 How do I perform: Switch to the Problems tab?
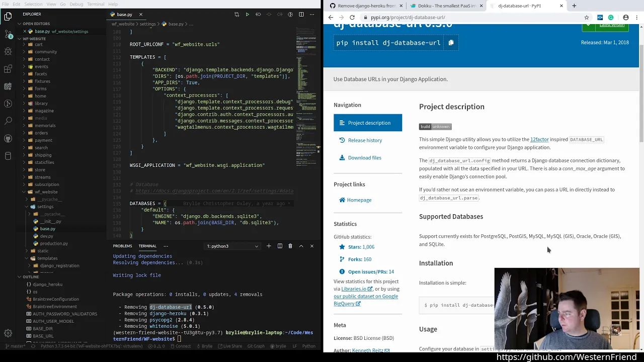(122, 246)
